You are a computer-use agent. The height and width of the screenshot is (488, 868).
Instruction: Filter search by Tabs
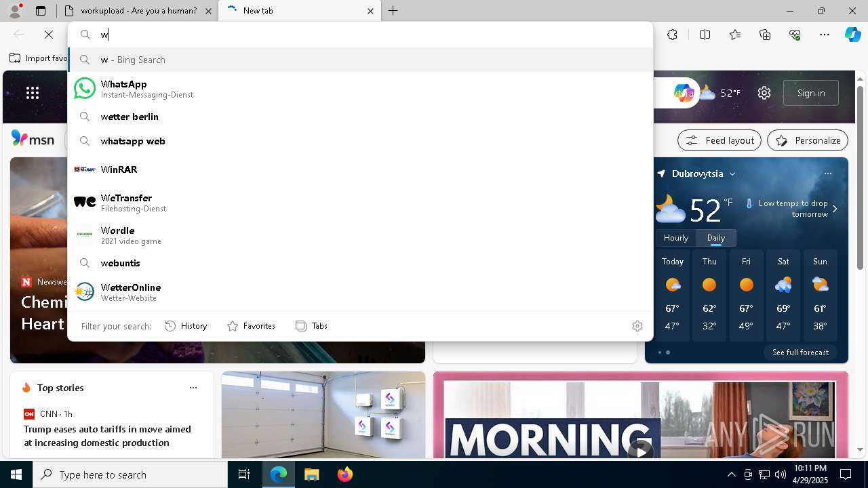312,326
